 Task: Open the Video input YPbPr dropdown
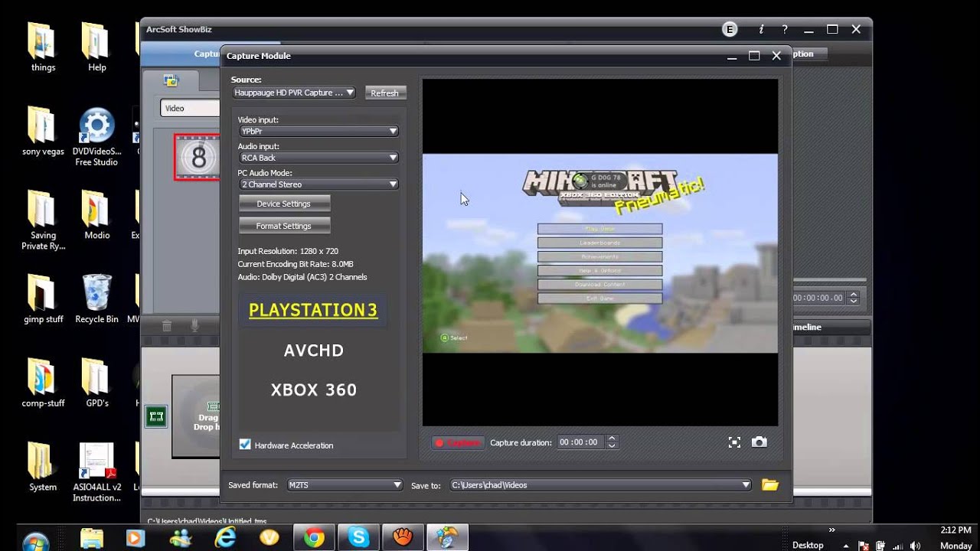pos(318,131)
